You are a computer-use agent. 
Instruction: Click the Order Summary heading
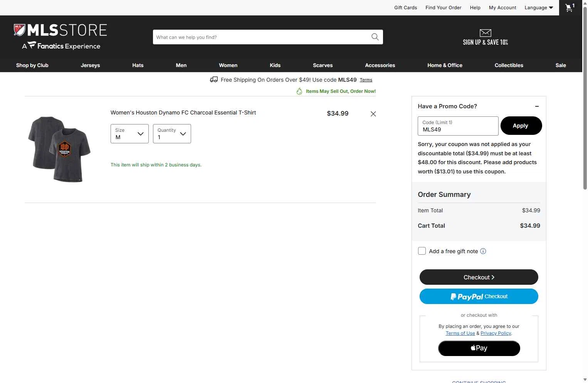(444, 195)
